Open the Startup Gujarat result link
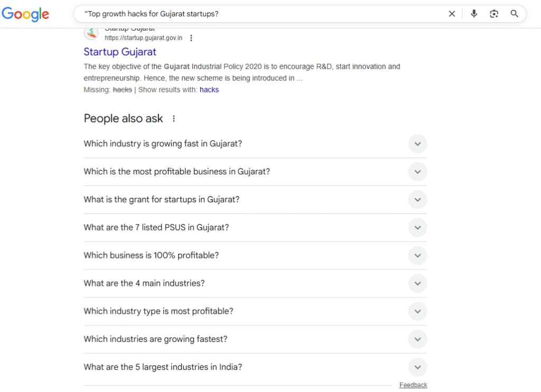Viewport: 541px width, 392px height. tap(119, 52)
